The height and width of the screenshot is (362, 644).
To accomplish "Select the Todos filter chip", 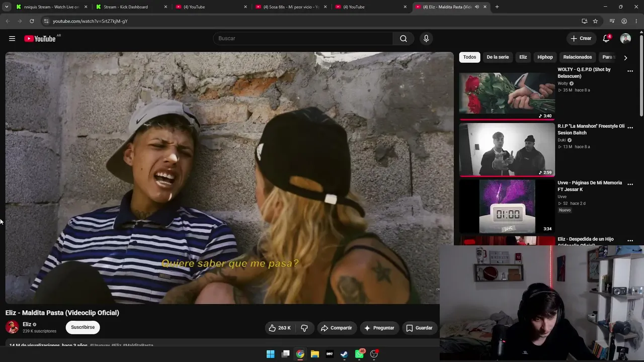I will coord(469,57).
